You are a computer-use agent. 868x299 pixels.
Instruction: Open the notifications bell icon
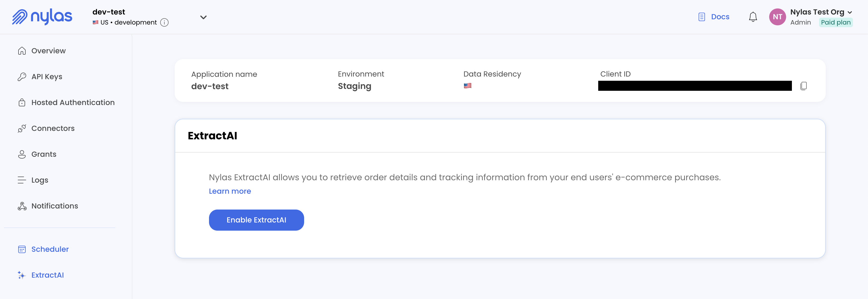[x=753, y=17]
